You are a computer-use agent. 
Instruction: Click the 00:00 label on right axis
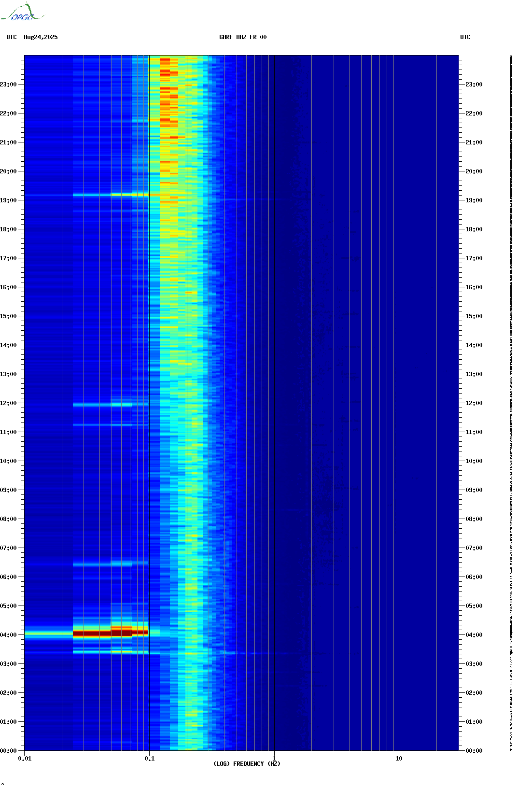474,751
